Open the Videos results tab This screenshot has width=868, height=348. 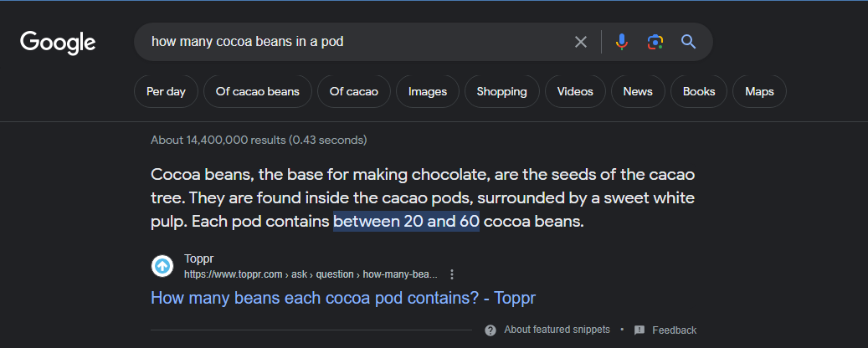(x=575, y=92)
